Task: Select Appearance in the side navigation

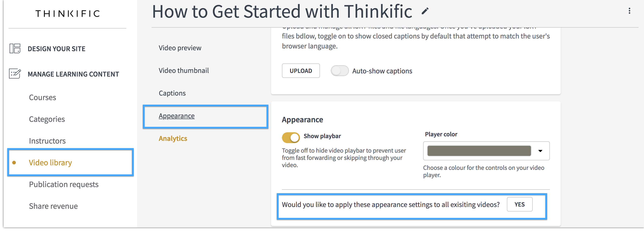Action: (x=177, y=116)
